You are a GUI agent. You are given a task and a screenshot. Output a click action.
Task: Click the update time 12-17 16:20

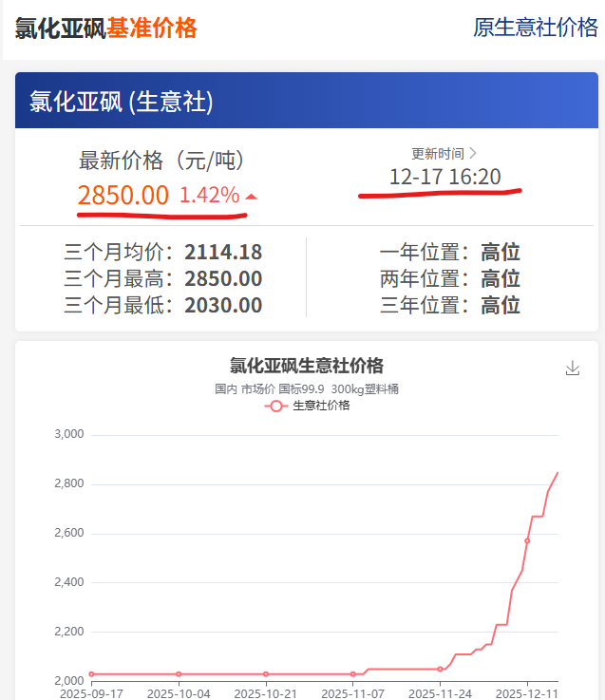point(444,177)
